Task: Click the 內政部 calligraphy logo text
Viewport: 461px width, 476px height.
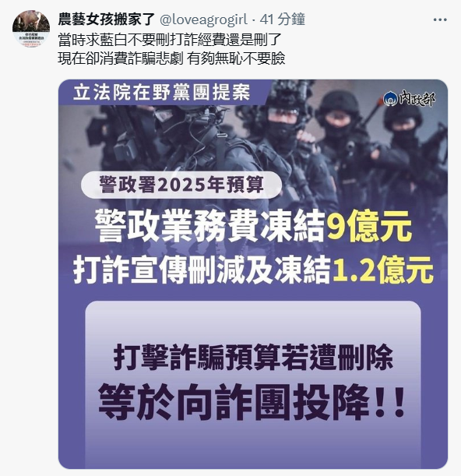Action: click(x=417, y=99)
